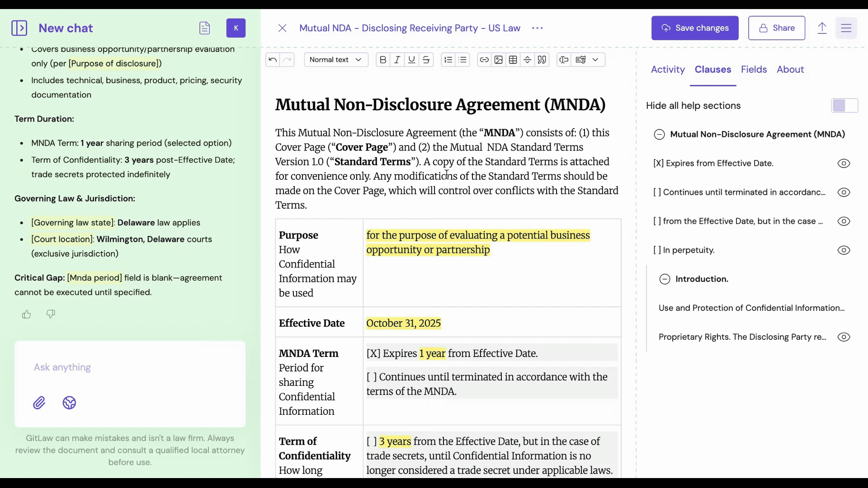The image size is (868, 488).
Task: Click the Ask anything chat input
Action: pos(130,367)
